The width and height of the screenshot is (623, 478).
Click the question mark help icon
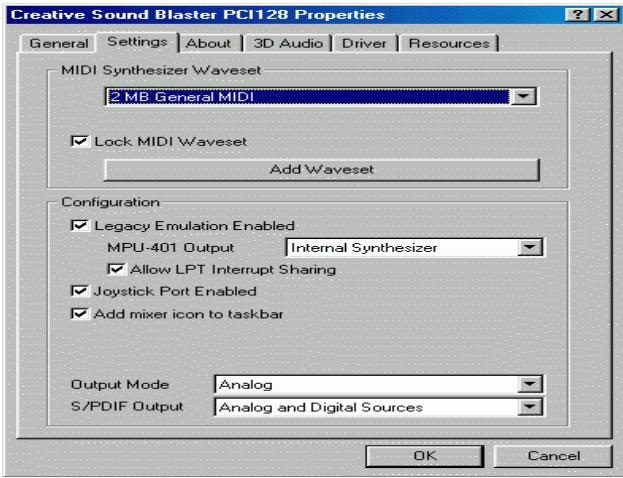[577, 15]
